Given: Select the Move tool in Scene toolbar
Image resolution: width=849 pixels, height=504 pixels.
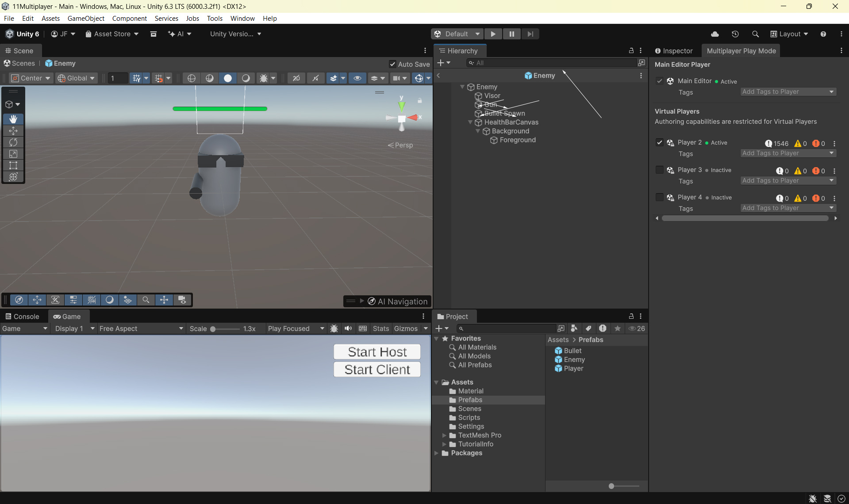Looking at the screenshot, I should point(13,131).
